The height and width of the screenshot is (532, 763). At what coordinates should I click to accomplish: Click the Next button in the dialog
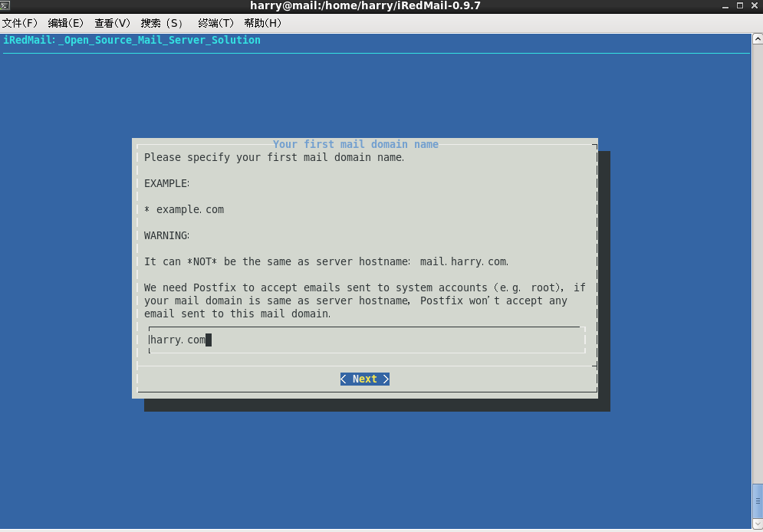(365, 379)
